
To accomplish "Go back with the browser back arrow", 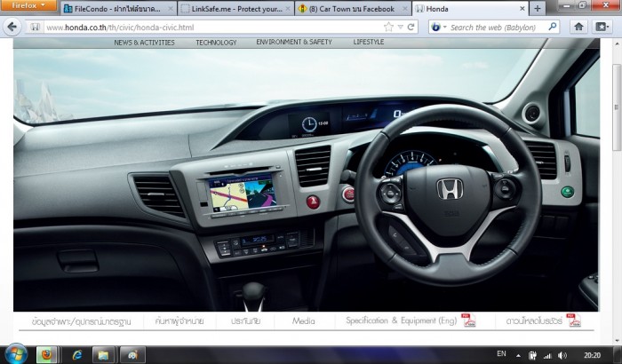I will (12, 27).
